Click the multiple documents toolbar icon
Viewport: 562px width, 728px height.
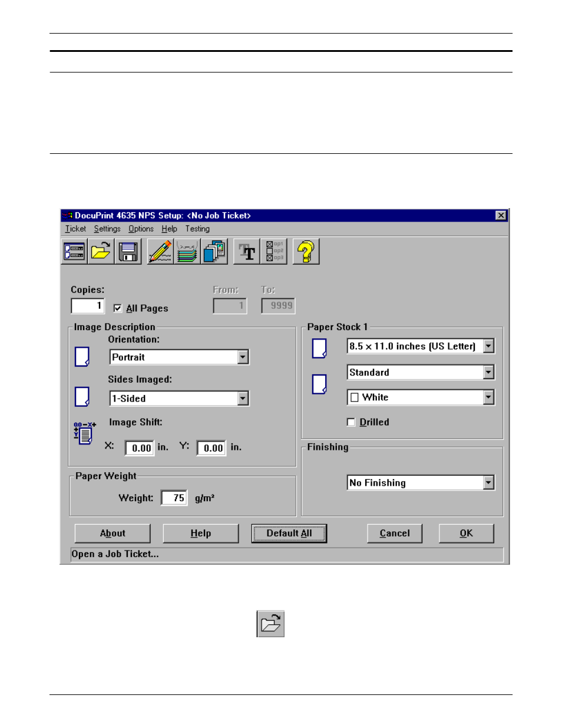pyautogui.click(x=214, y=252)
